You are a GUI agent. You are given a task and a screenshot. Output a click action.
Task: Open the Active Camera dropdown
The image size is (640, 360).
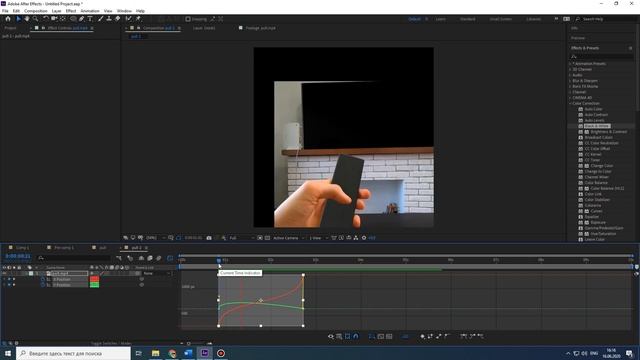[x=288, y=238]
